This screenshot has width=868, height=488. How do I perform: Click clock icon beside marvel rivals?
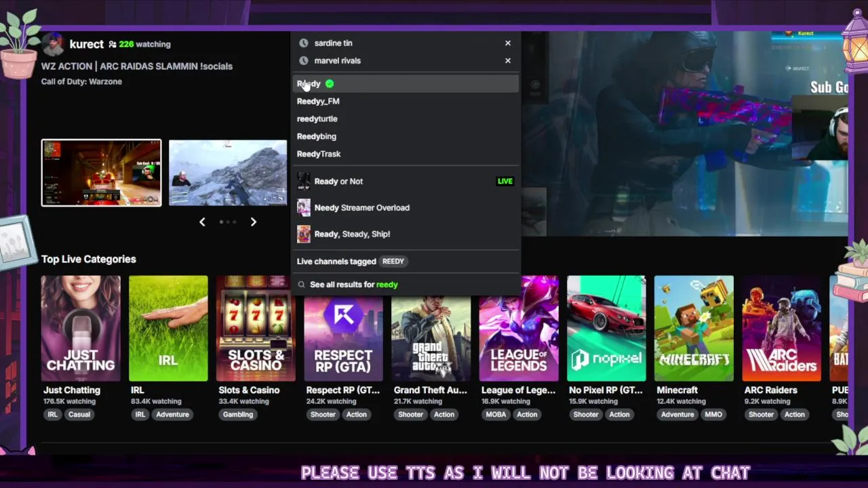(304, 60)
